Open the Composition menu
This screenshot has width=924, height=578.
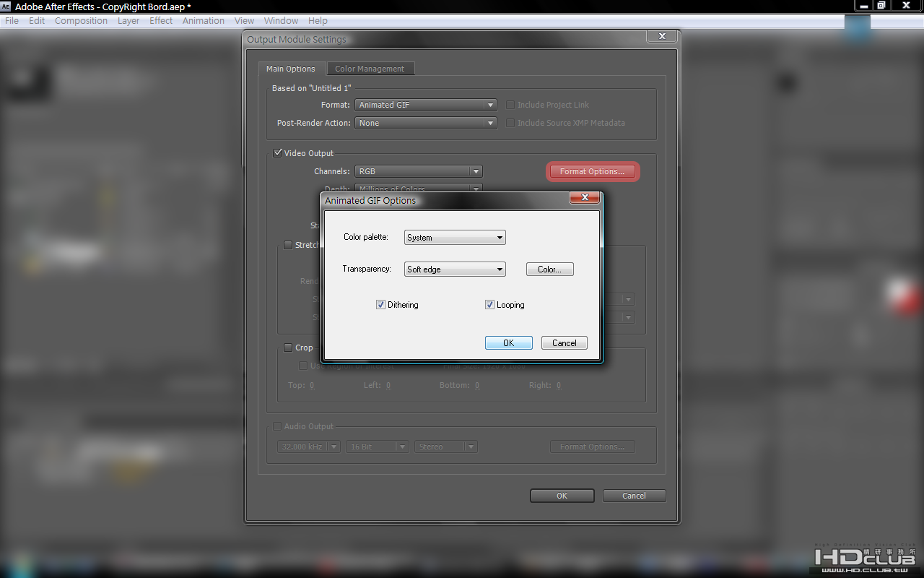pyautogui.click(x=82, y=20)
